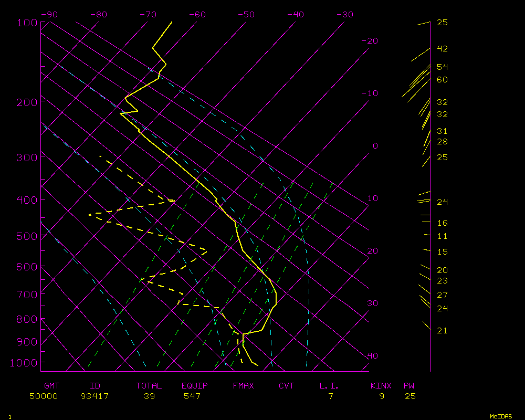Click the McIDAS label in bottom corner
The height and width of the screenshot is (420, 525).
pos(501,416)
